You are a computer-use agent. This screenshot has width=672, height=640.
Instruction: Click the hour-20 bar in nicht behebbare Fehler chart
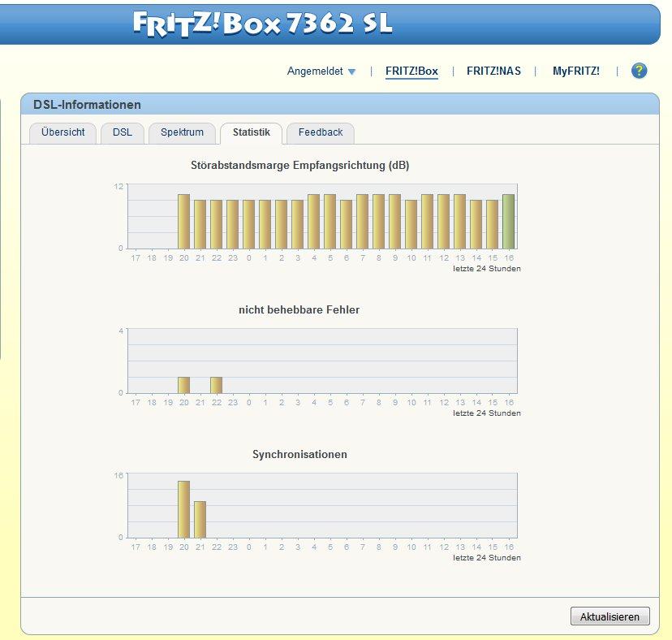[184, 385]
